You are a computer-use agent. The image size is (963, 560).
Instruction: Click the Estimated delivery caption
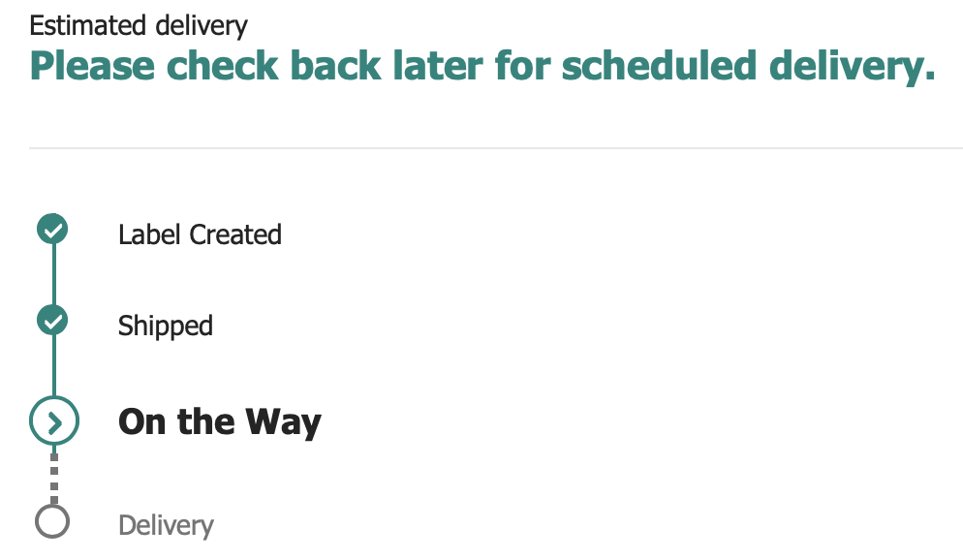click(x=139, y=26)
